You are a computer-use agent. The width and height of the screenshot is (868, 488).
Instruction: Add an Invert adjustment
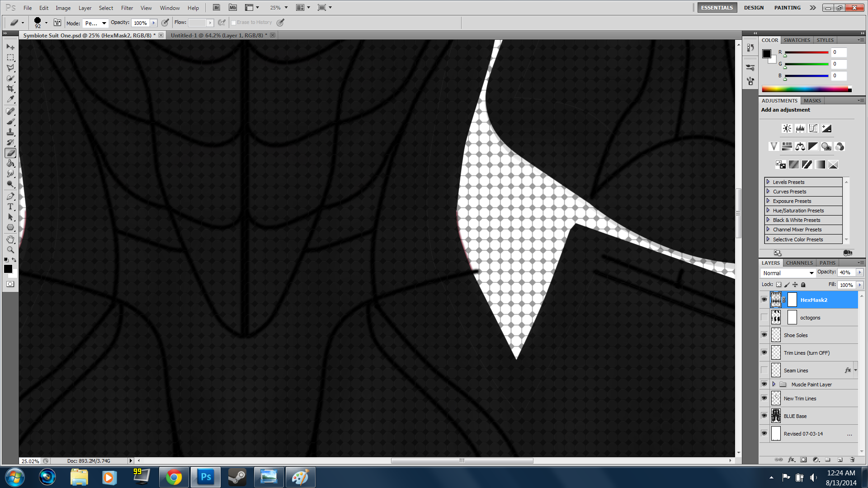click(781, 164)
